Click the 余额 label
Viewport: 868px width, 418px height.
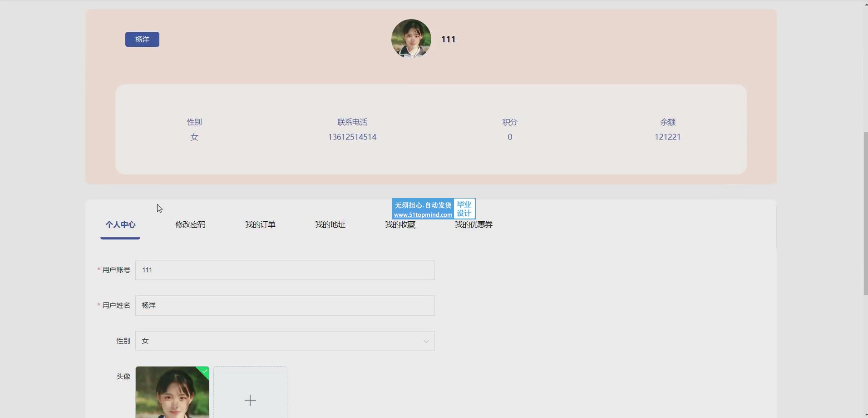(x=667, y=122)
